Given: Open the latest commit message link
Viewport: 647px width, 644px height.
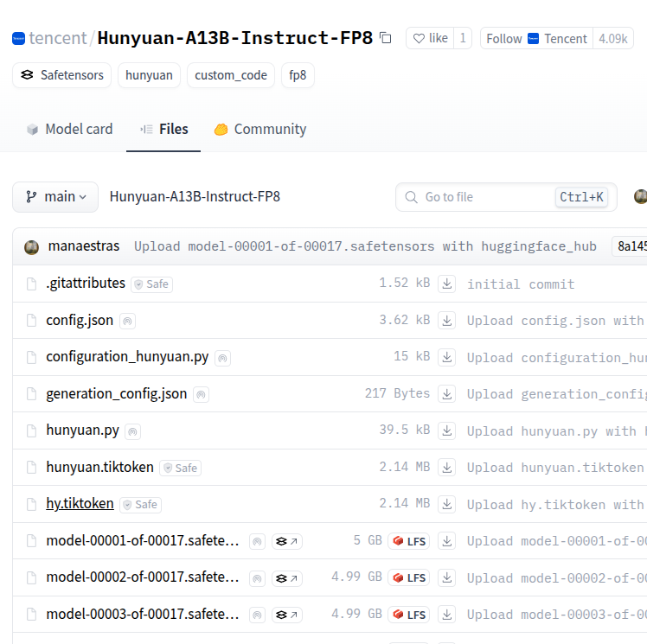Looking at the screenshot, I should pyautogui.click(x=365, y=246).
